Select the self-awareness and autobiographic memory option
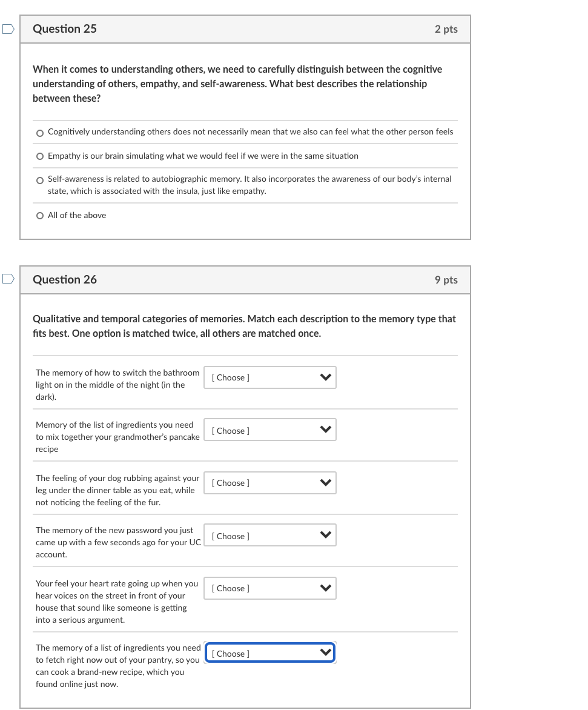This screenshot has height=710, width=588. [x=39, y=180]
